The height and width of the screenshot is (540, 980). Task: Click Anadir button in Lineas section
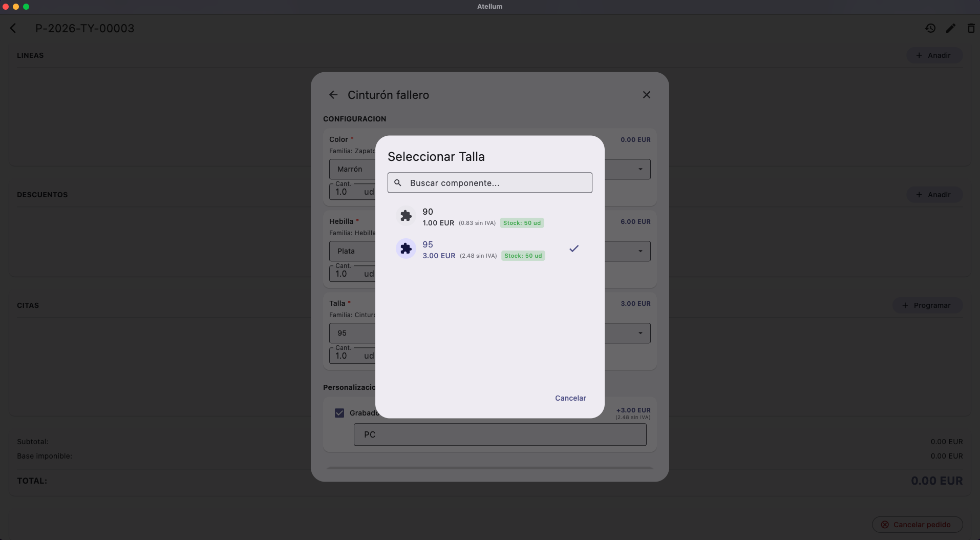point(934,55)
